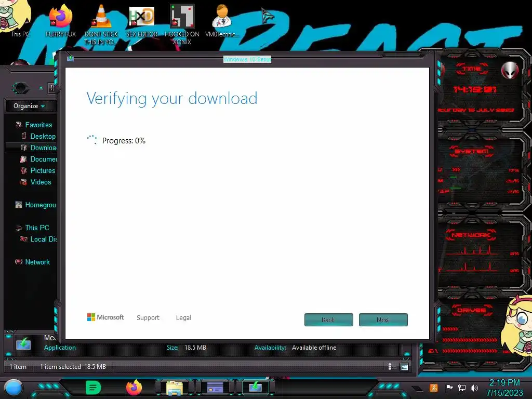
Task: Click the orange tray icon
Action: [434, 388]
